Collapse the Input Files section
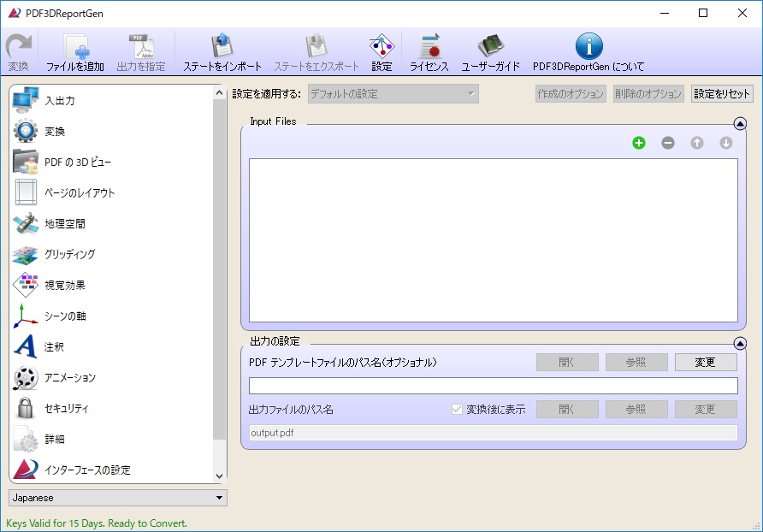763x532 pixels. pyautogui.click(x=740, y=124)
